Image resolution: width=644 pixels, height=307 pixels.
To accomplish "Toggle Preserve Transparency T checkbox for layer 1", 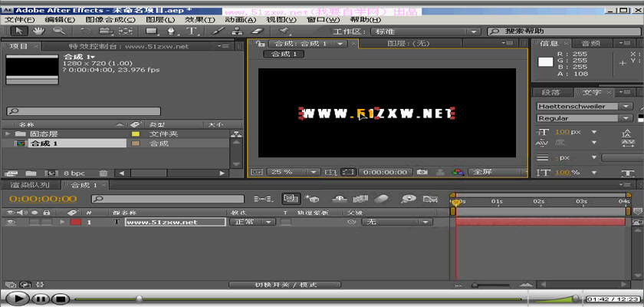I will point(285,222).
